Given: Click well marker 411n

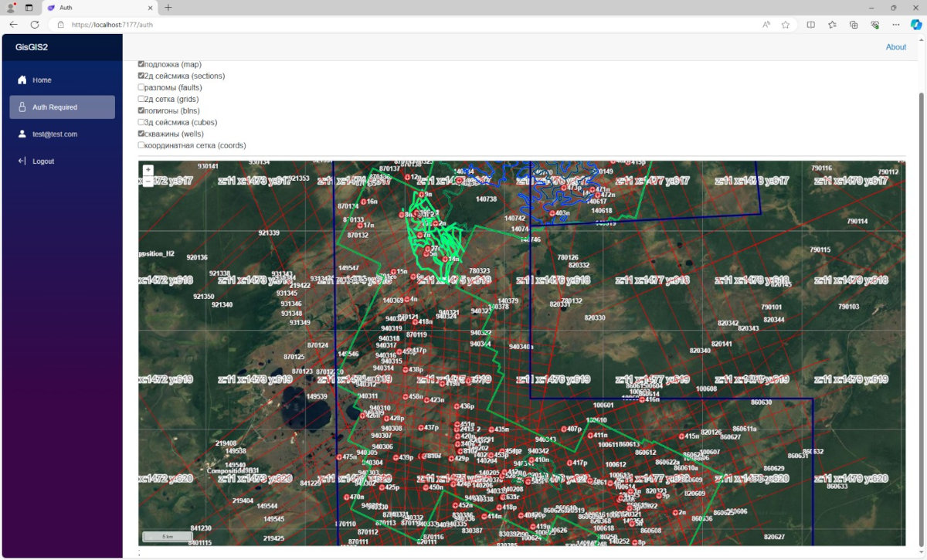Looking at the screenshot, I should pos(589,436).
